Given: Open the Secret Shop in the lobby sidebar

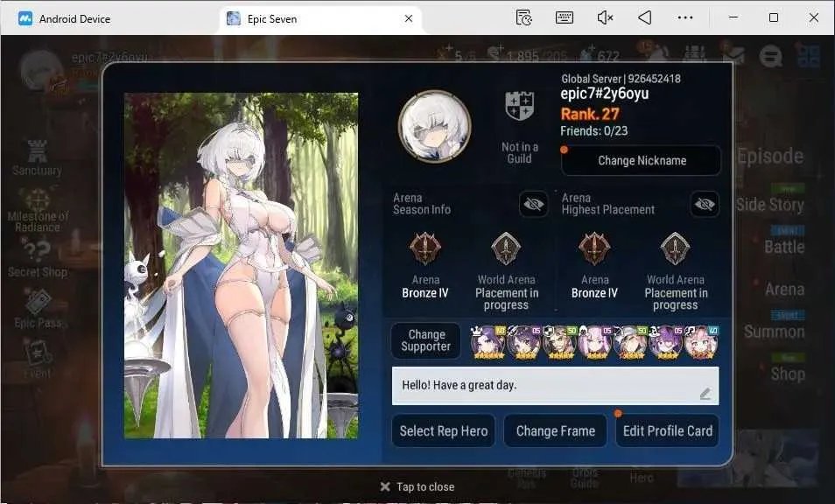Looking at the screenshot, I should pyautogui.click(x=38, y=257).
